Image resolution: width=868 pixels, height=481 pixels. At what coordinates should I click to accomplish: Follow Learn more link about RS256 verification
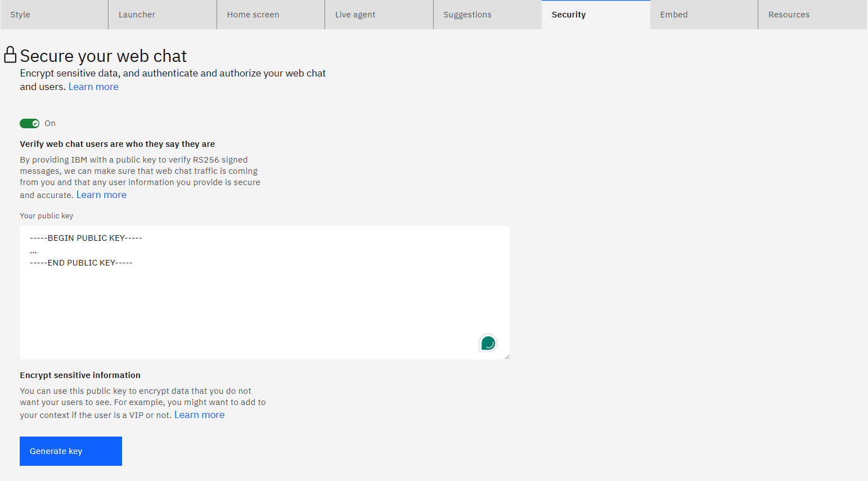click(101, 195)
